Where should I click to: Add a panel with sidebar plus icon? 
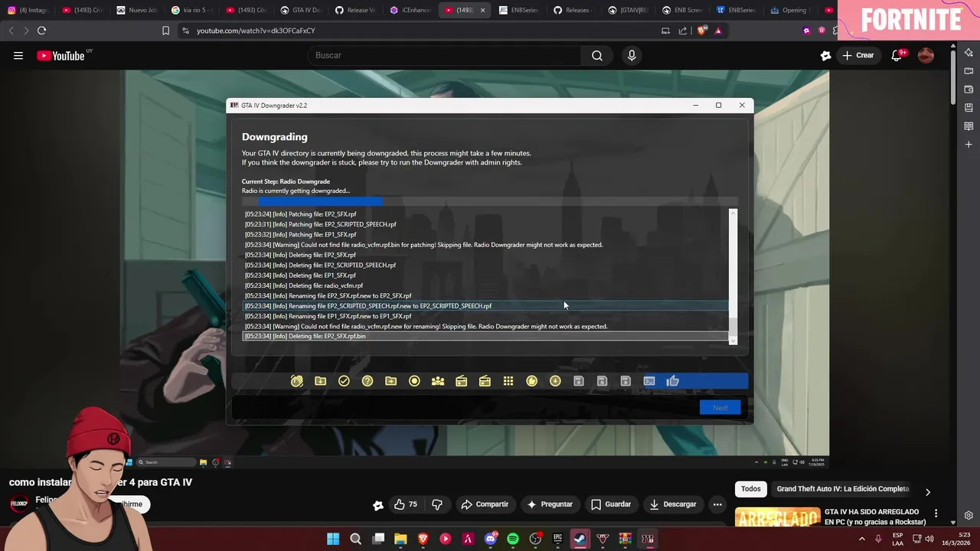969,145
